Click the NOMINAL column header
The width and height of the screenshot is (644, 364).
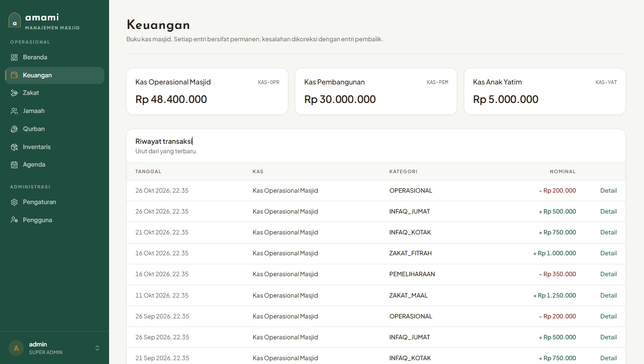563,172
